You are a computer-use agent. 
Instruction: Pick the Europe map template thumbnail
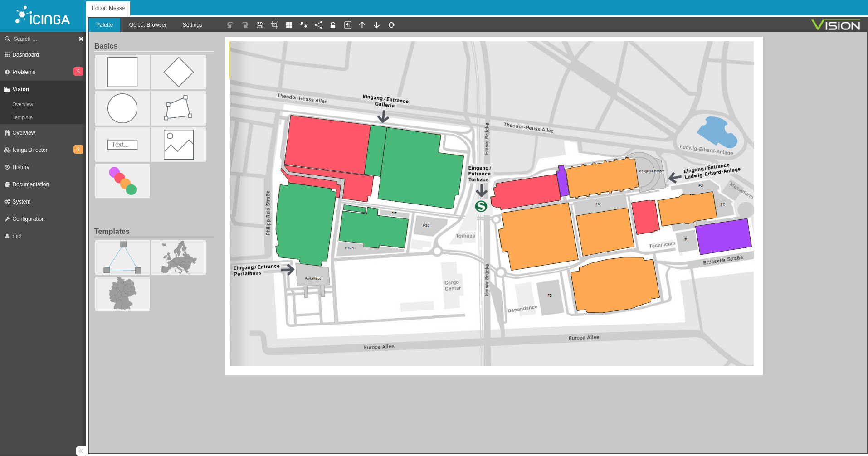point(179,257)
